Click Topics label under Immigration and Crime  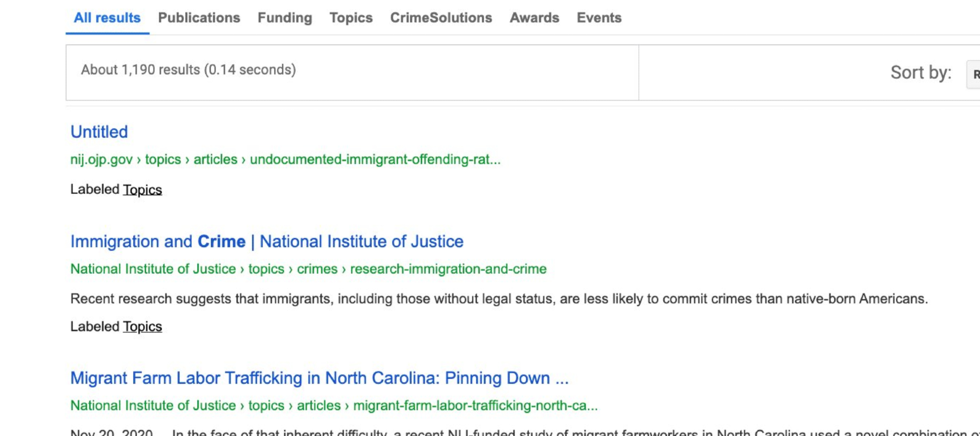point(142,327)
